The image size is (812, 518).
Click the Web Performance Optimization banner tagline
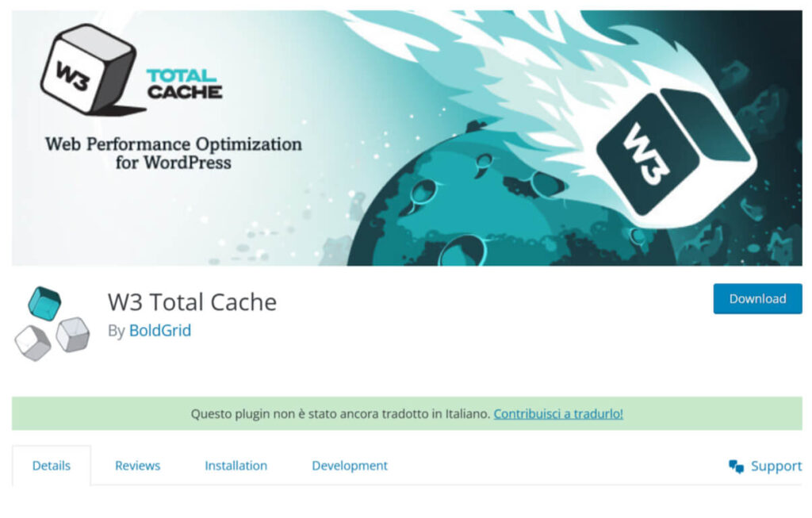[x=174, y=153]
